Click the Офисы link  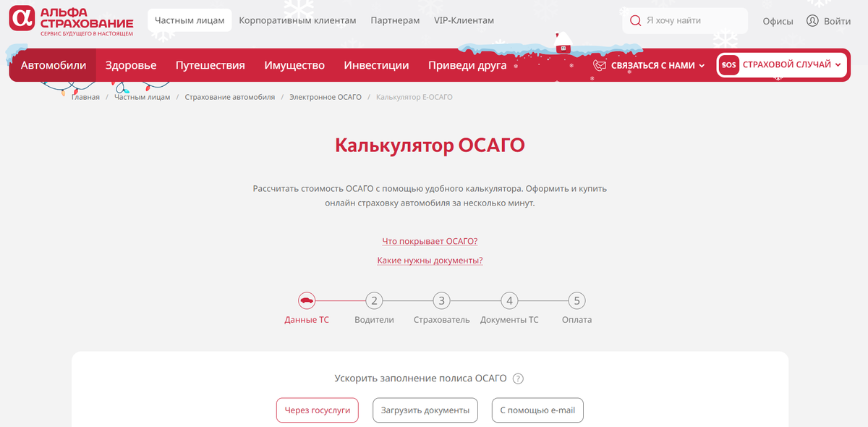click(x=778, y=21)
